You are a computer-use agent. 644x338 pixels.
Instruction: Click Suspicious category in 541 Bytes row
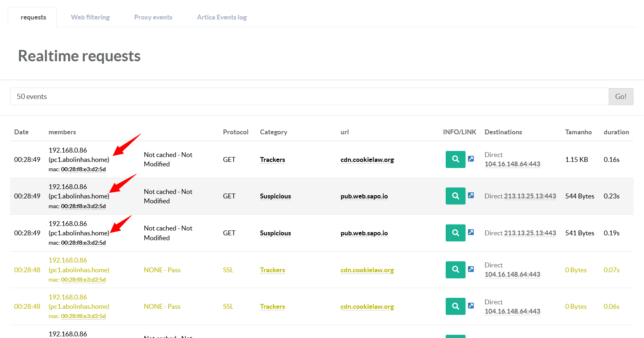pos(275,233)
